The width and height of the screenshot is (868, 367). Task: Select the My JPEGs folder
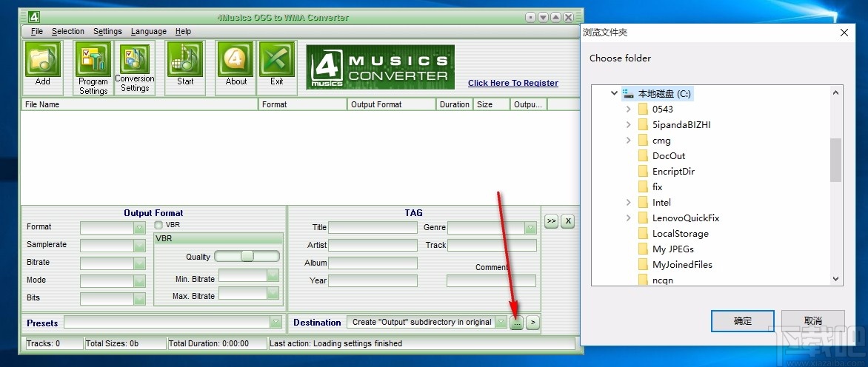tap(672, 249)
